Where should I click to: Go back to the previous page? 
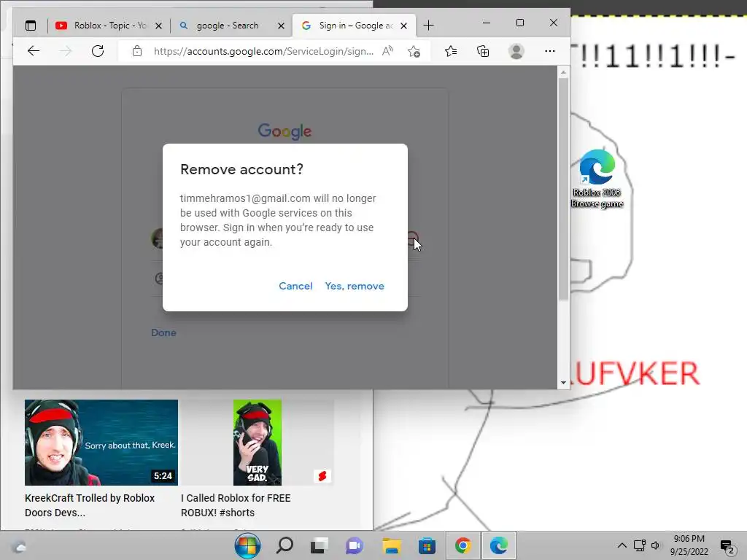click(x=34, y=51)
